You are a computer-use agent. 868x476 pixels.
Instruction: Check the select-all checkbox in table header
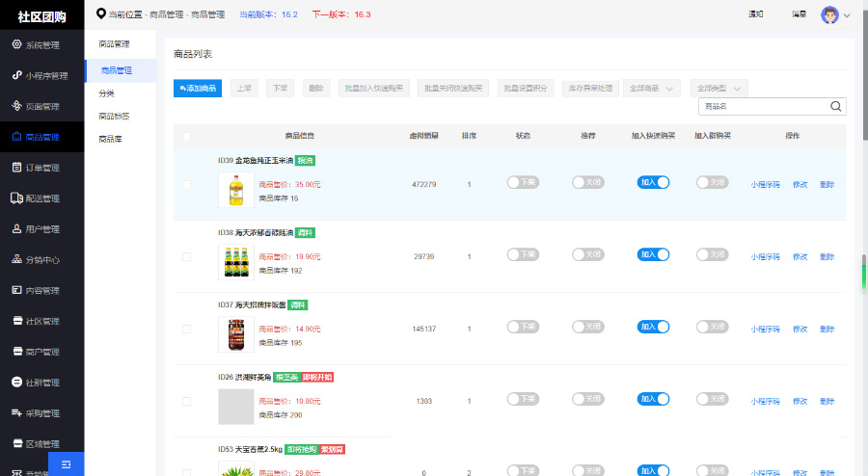[x=186, y=137]
